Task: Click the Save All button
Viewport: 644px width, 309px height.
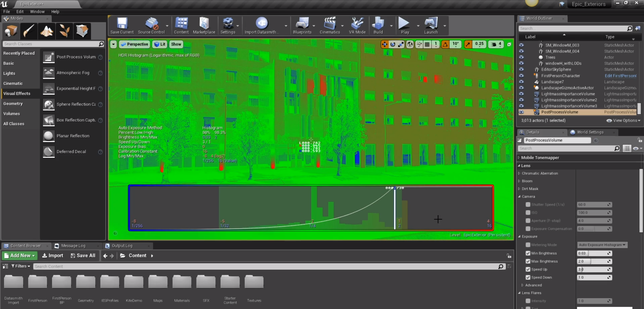Action: point(83,255)
